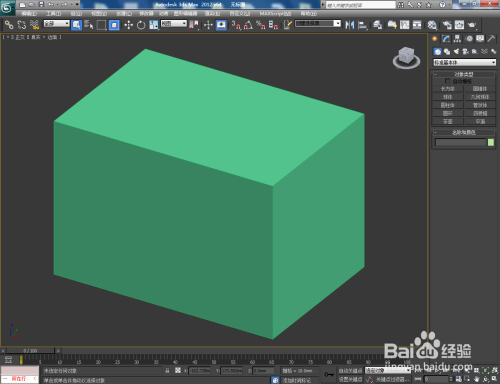This screenshot has height=384, width=500.
Task: Select the Select and Link tool
Action: tap(9, 25)
